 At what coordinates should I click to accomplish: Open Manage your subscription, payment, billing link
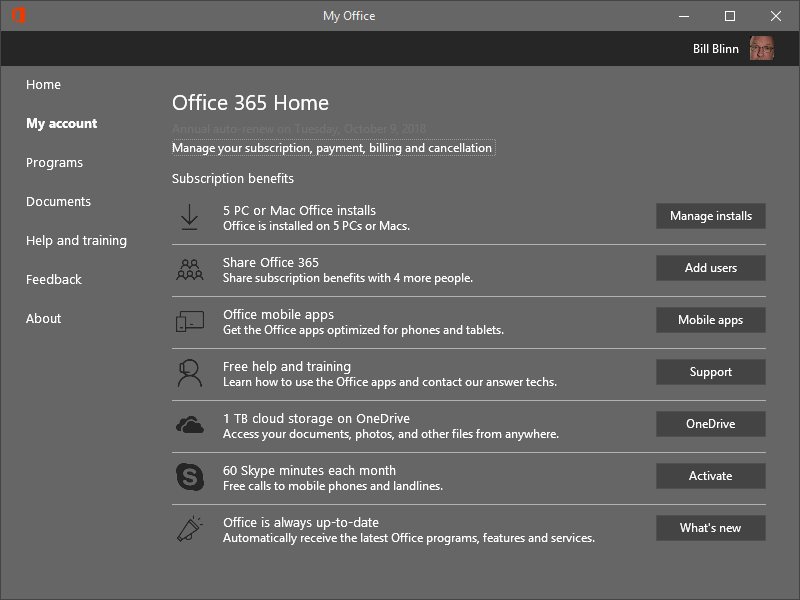coord(333,148)
